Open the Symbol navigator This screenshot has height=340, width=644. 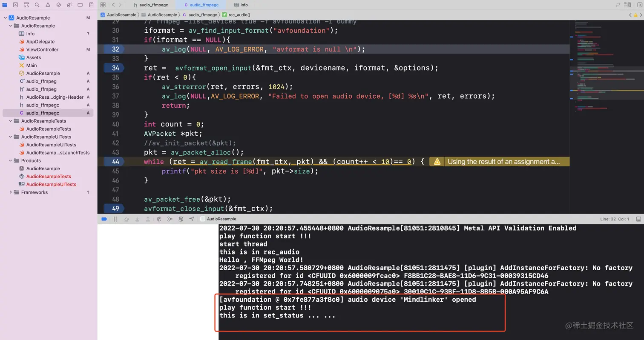(26, 5)
